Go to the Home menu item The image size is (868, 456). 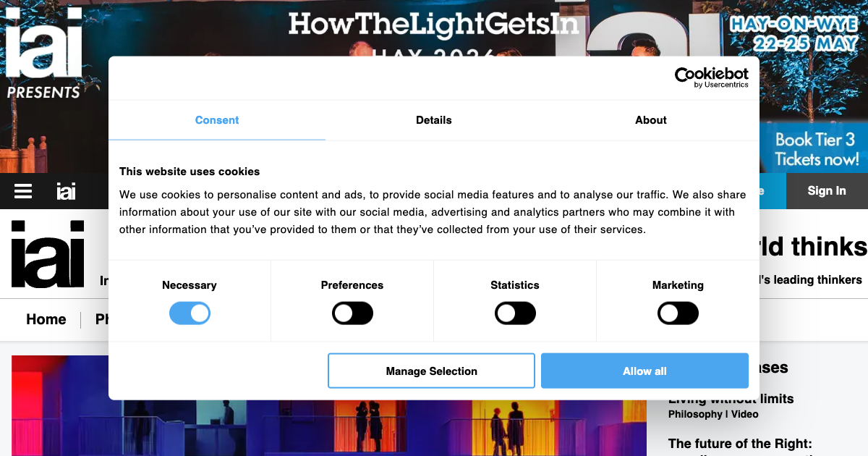(46, 319)
